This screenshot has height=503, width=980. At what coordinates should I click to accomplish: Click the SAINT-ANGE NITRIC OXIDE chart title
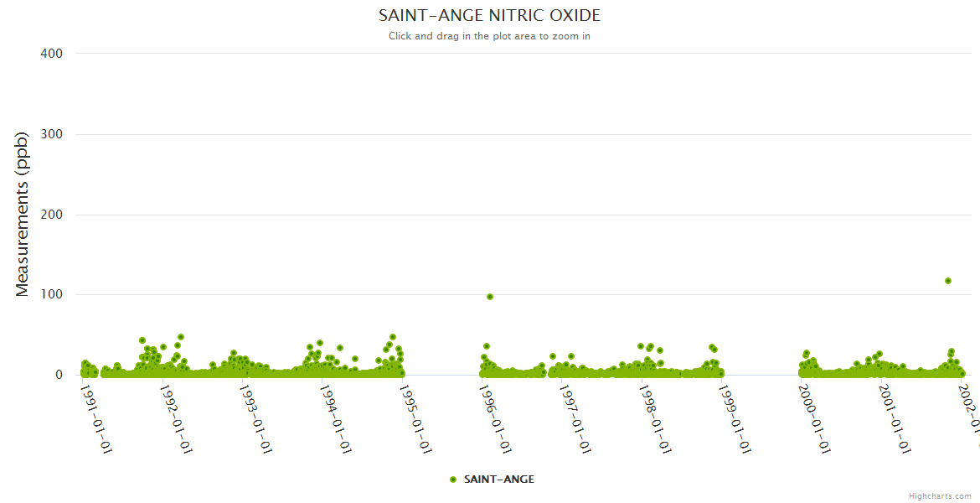[x=489, y=16]
